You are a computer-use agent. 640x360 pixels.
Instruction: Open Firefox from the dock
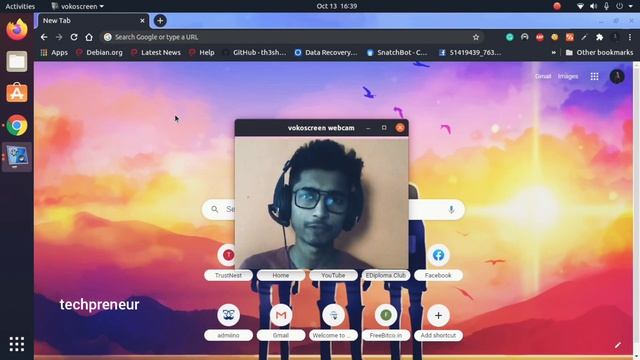pos(17,29)
